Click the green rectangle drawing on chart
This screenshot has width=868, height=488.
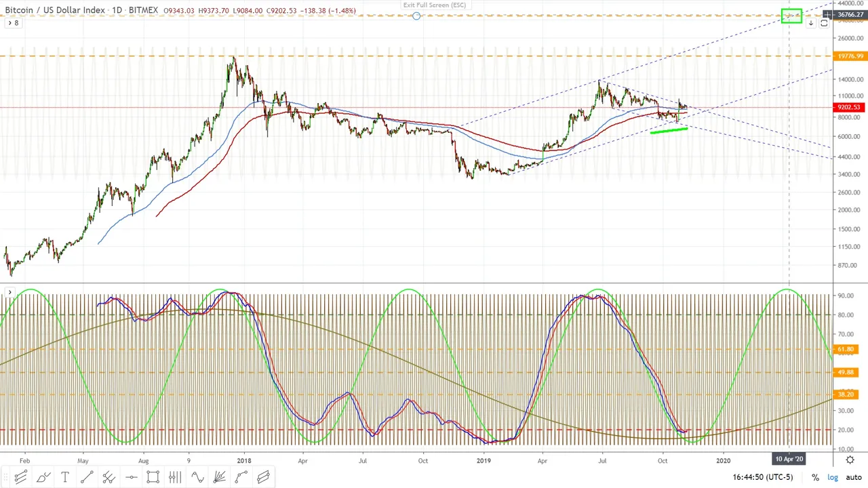coord(791,16)
